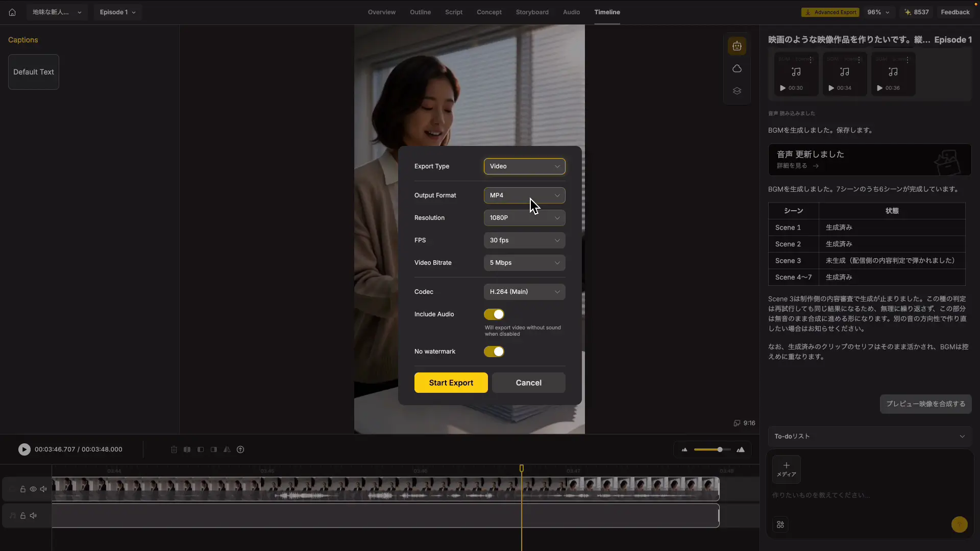This screenshot has width=980, height=551.
Task: Cancel the export dialog
Action: tap(529, 383)
